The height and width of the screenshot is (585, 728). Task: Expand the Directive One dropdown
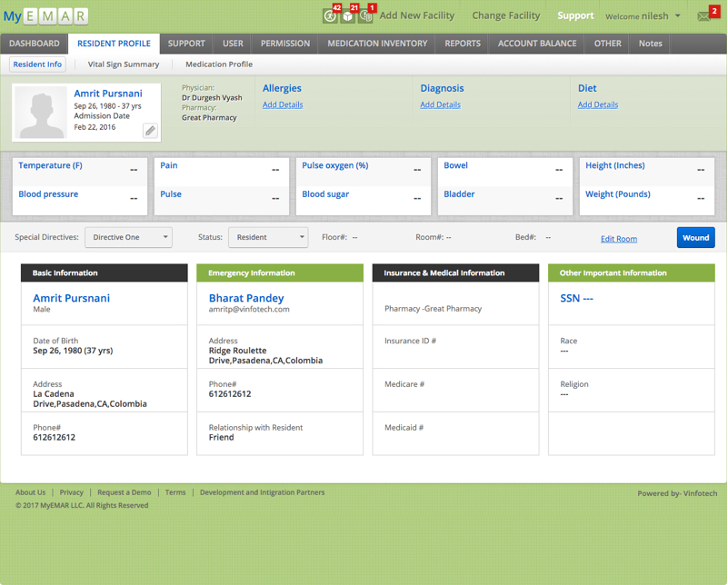point(128,237)
